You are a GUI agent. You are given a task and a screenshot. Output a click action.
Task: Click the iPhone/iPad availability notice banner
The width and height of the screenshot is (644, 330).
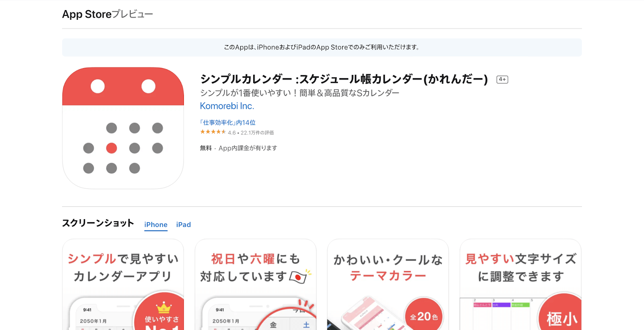coord(322,47)
